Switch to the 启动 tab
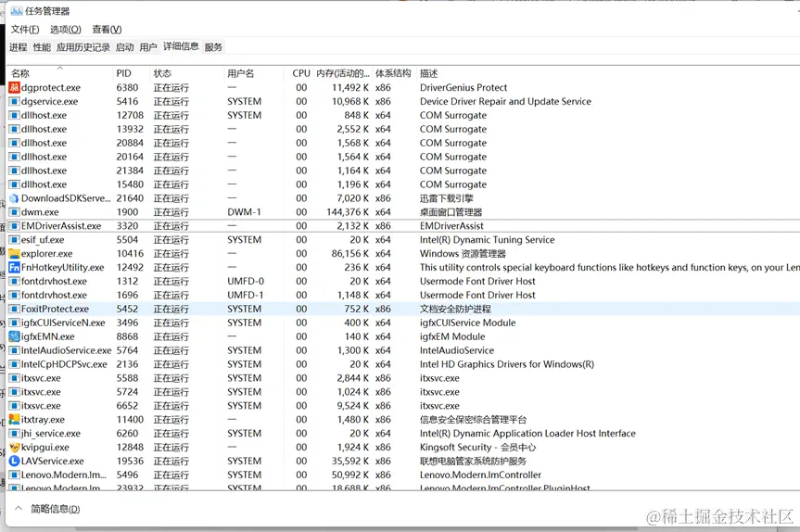800x532 pixels. click(x=124, y=47)
